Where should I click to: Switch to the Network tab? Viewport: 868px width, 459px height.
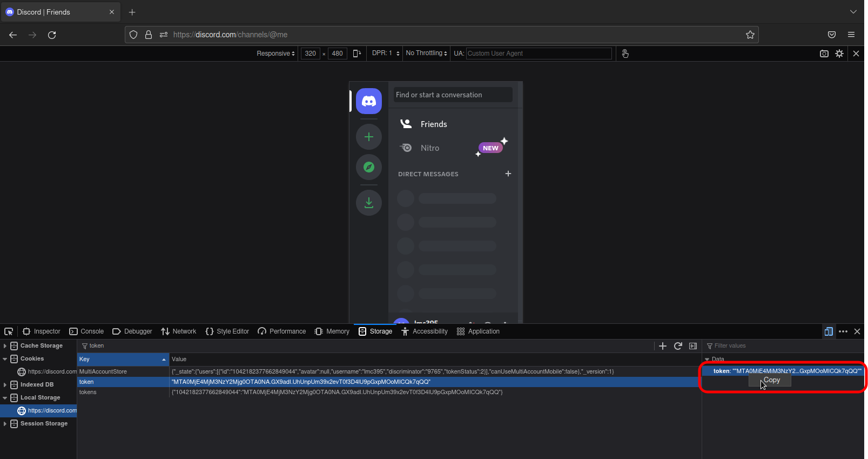[179, 331]
